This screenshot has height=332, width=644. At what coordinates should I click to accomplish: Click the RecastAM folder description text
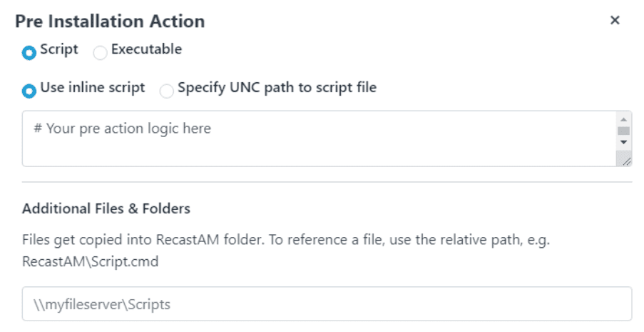(285, 241)
